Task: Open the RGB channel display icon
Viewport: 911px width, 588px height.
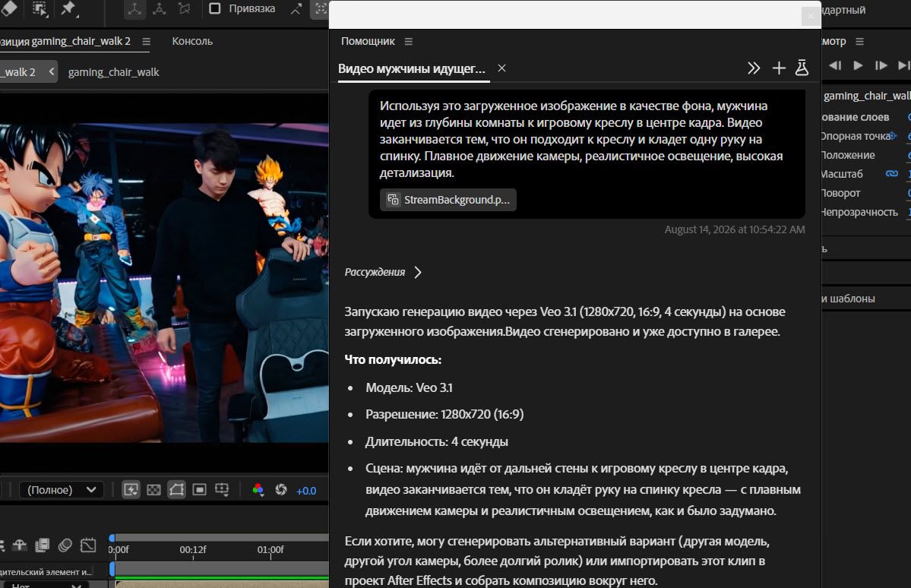Action: [x=258, y=490]
